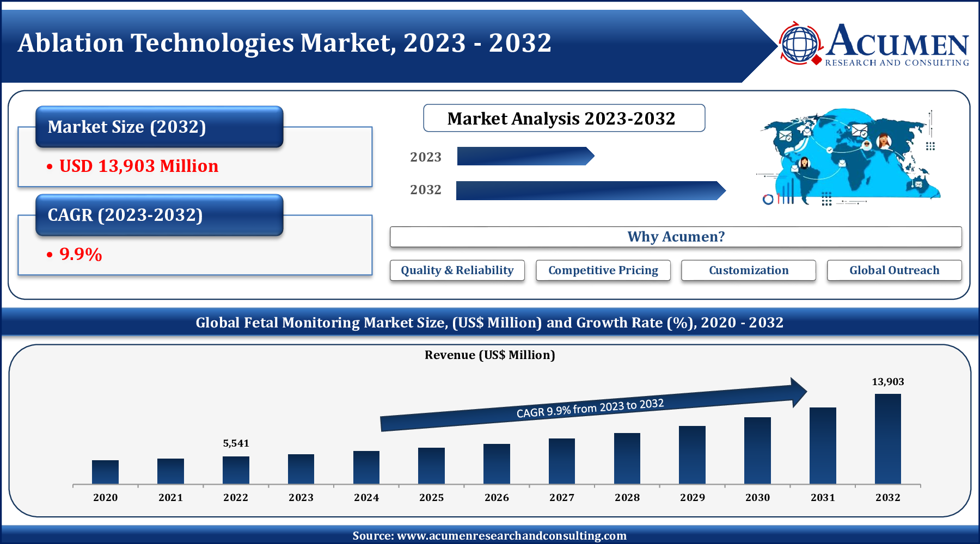
Task: Select the customer support agent icon on the map
Action: click(884, 141)
